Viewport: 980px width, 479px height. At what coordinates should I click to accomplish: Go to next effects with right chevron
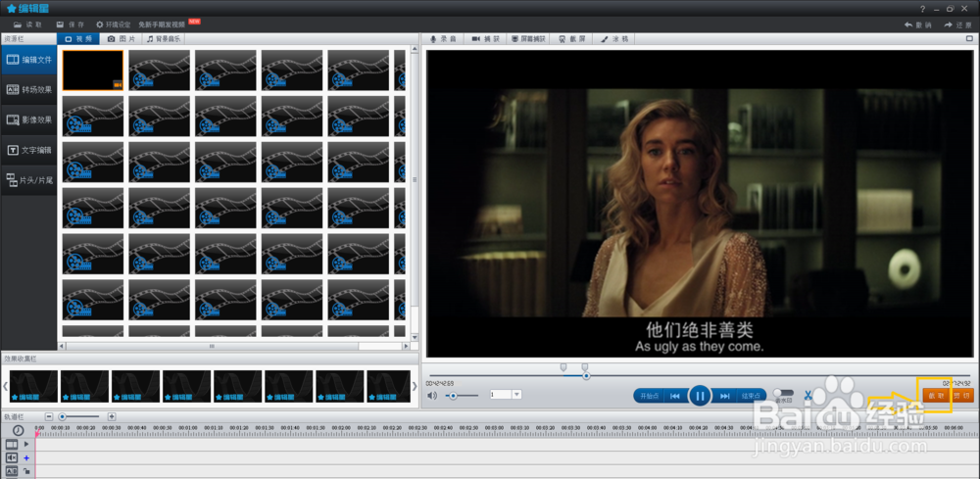tap(415, 386)
